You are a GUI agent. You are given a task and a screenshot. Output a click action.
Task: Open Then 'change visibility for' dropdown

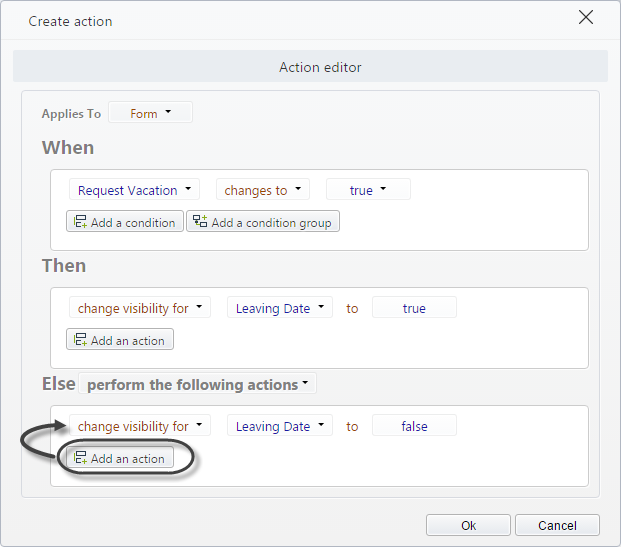pos(140,307)
